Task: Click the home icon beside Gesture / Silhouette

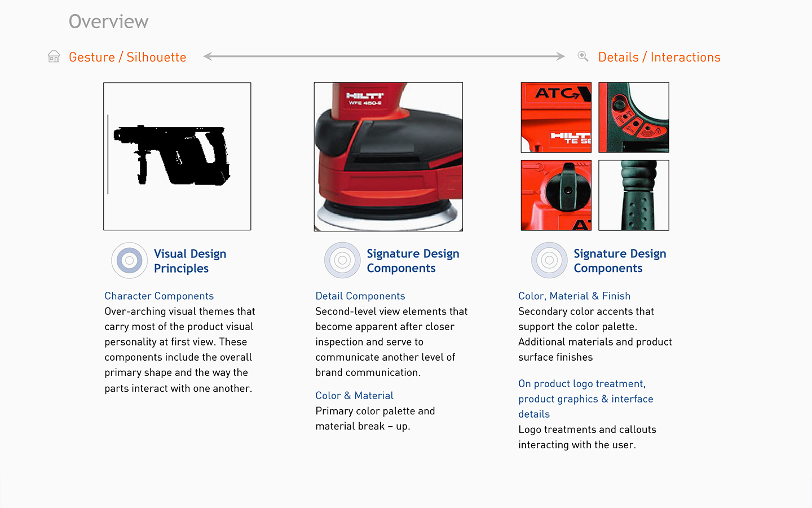Action: (x=54, y=56)
